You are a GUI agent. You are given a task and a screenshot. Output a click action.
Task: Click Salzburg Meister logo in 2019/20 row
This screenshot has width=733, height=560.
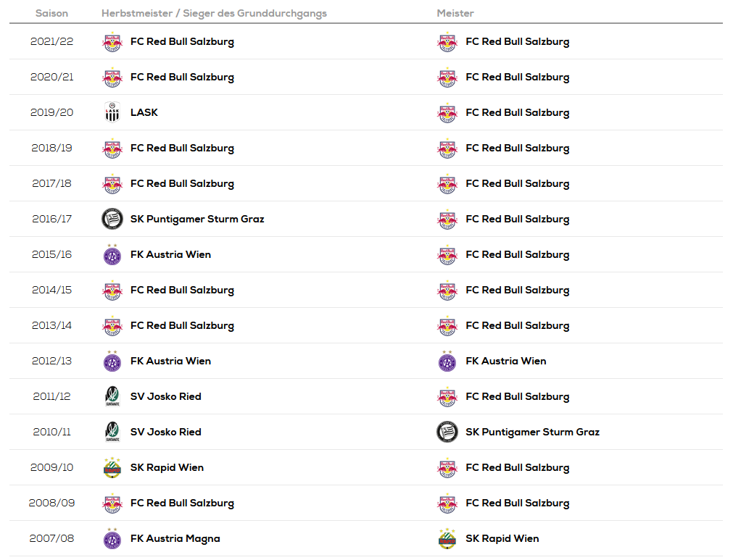tap(447, 112)
